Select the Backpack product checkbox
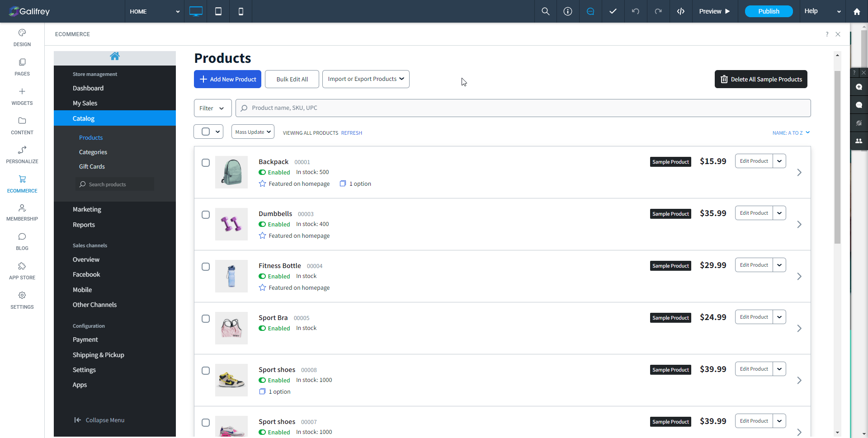 [206, 163]
